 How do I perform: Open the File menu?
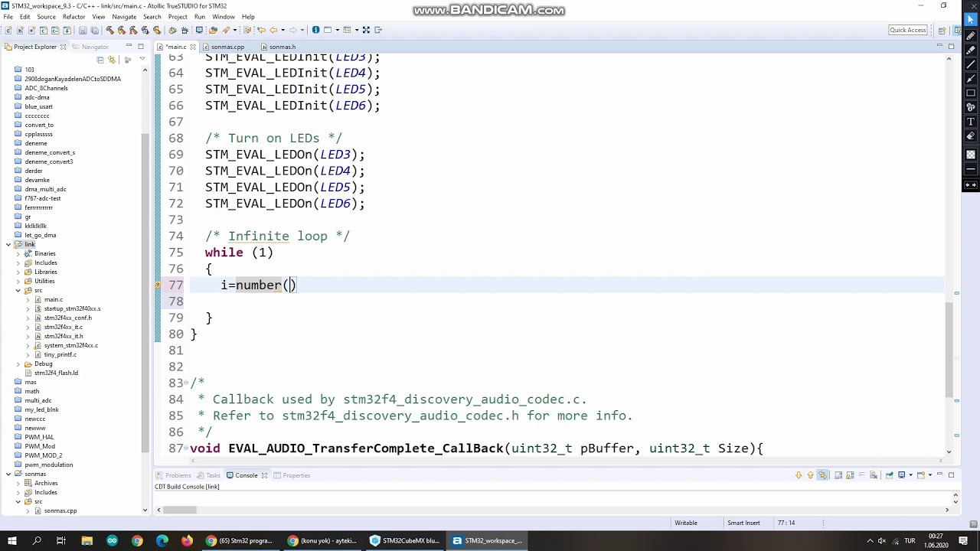pyautogui.click(x=8, y=16)
